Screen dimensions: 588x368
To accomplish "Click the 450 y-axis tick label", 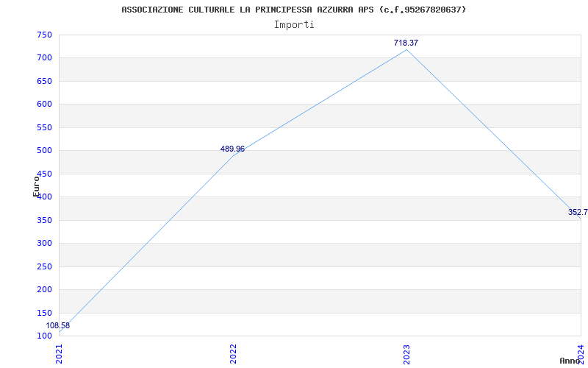I will point(44,174).
